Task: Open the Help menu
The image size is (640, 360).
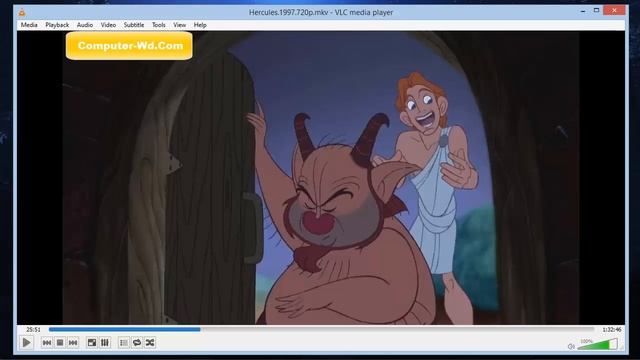Action: [200, 25]
